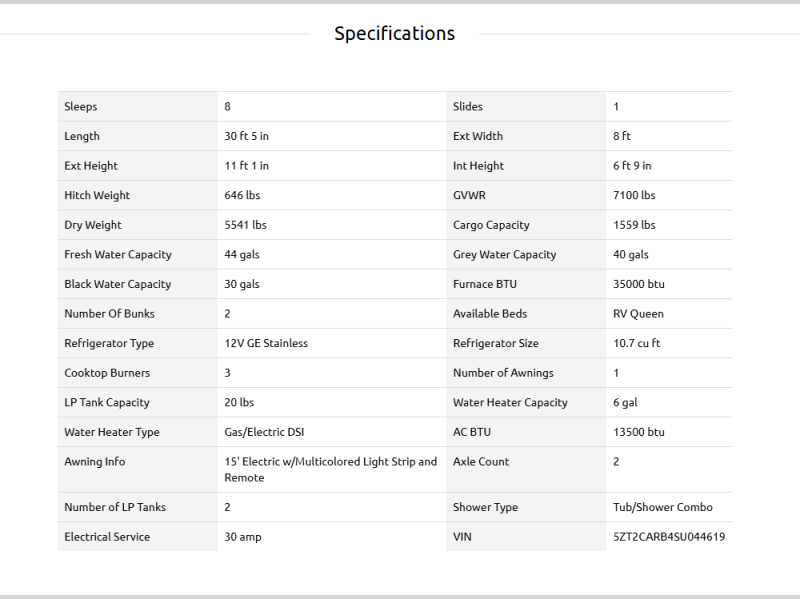Screen dimensions: 800x599
Task: Click the Shower Type value Tub/Shower Combo
Action: (663, 507)
